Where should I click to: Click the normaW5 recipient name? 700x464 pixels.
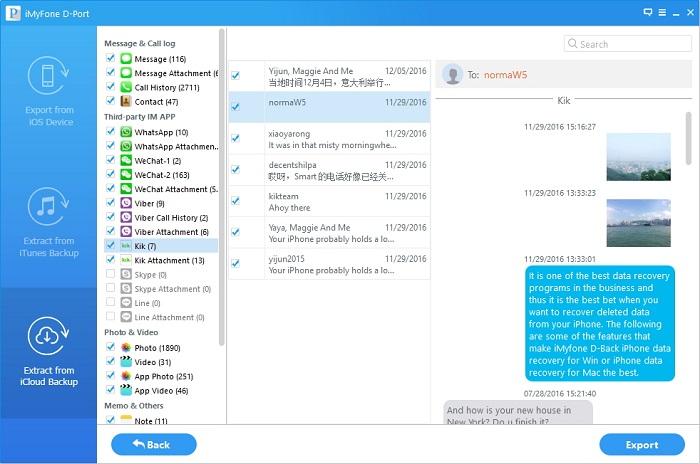pos(505,75)
